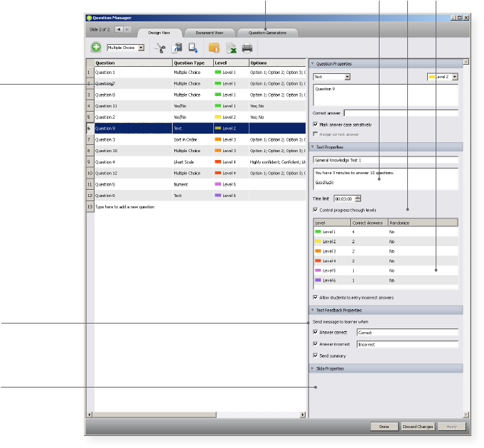This screenshot has height=448, width=484.
Task: Collapse the Question Properties section
Action: coord(313,63)
